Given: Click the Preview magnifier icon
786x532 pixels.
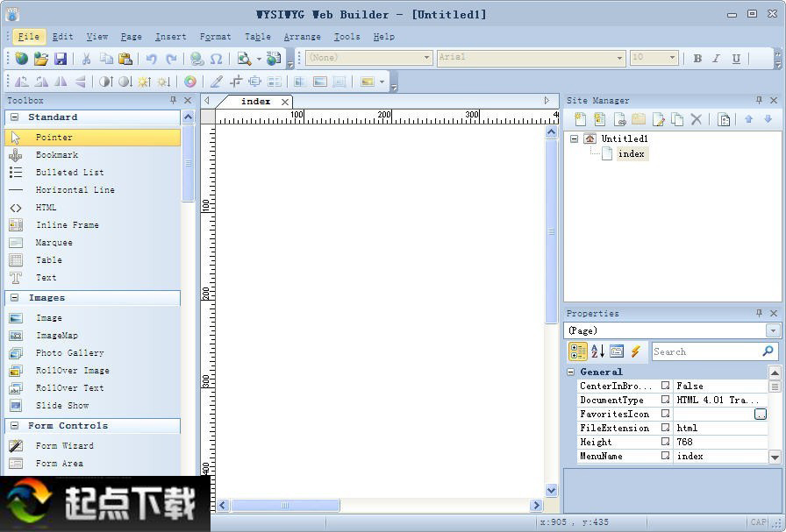Looking at the screenshot, I should pos(244,59).
